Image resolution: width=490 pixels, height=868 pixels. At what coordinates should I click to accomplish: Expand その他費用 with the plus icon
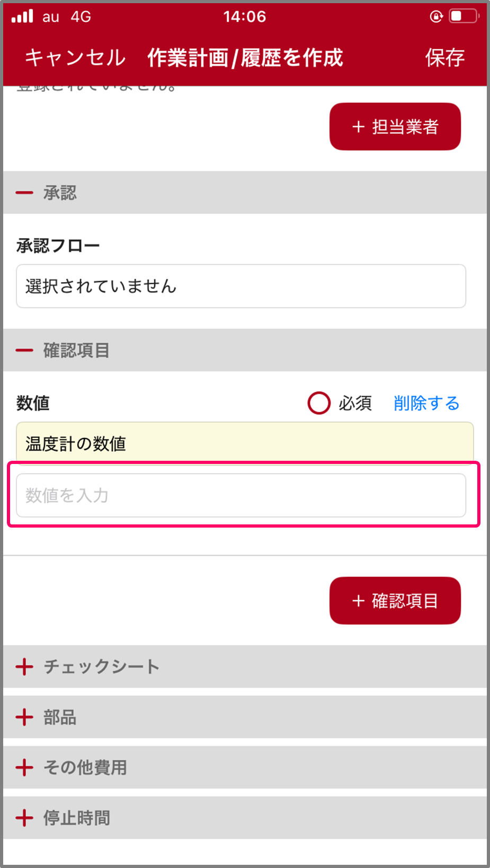(24, 767)
